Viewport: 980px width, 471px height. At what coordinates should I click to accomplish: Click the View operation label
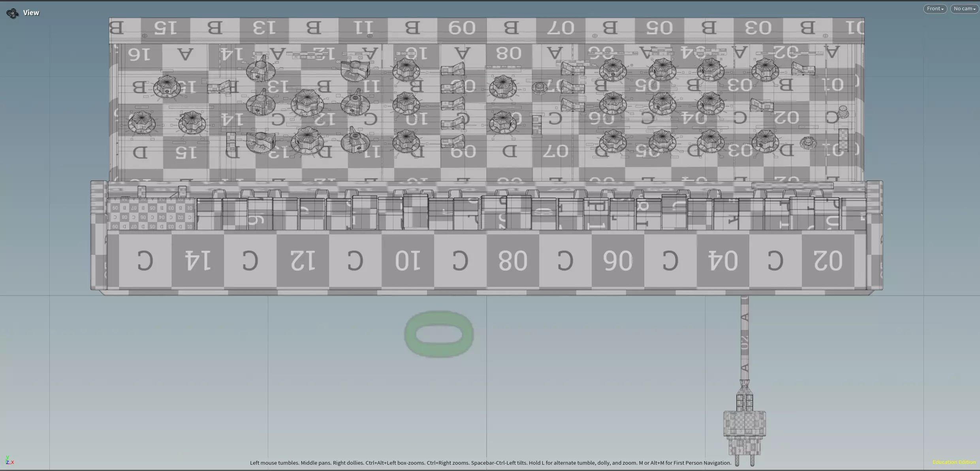[x=31, y=13]
